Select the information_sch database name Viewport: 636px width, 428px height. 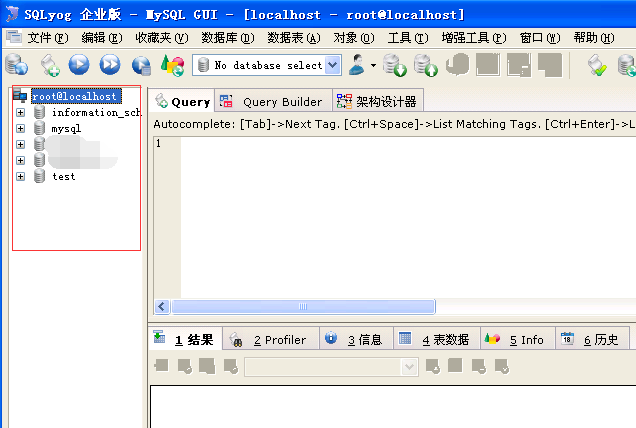pos(96,112)
